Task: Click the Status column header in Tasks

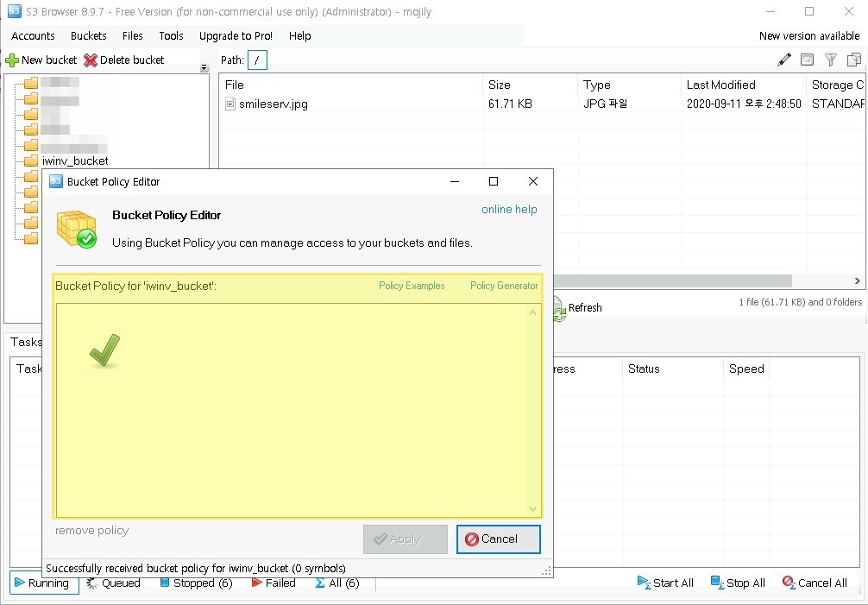Action: 673,369
